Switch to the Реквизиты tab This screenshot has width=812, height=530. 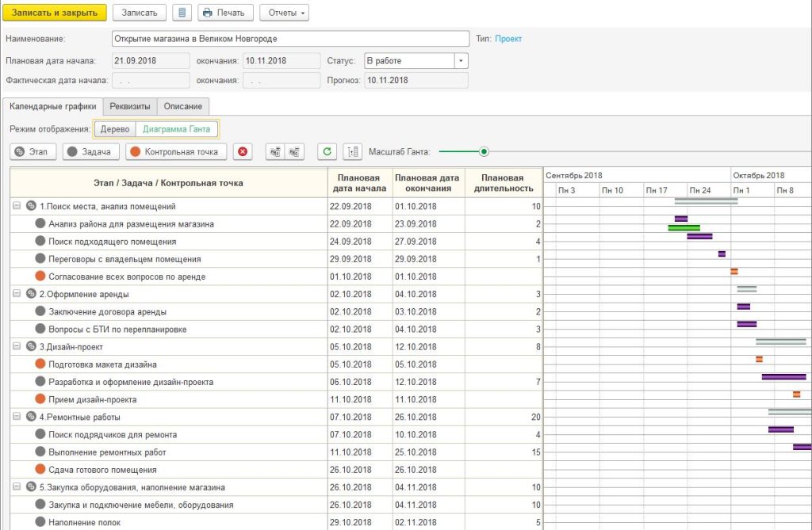130,106
